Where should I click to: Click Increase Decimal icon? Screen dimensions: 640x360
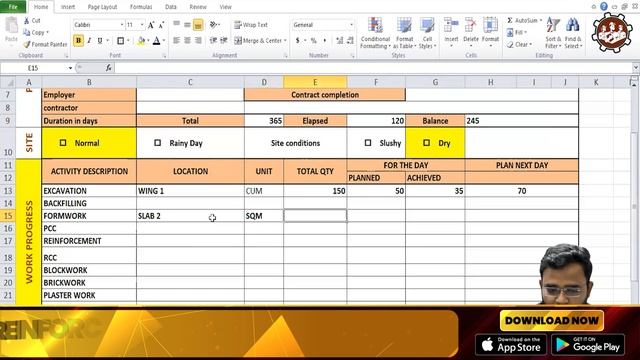[340, 40]
